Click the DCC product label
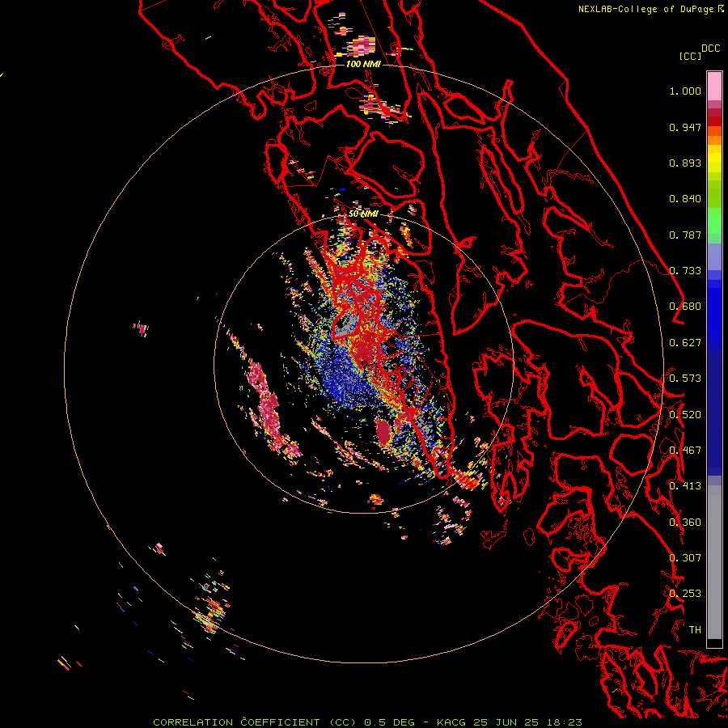 click(x=711, y=49)
